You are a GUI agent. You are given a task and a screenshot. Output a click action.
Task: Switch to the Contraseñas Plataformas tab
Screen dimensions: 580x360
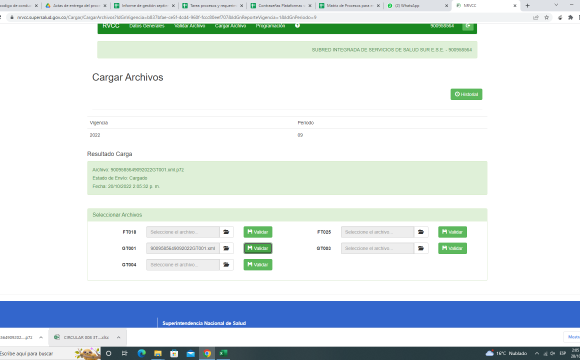click(280, 6)
